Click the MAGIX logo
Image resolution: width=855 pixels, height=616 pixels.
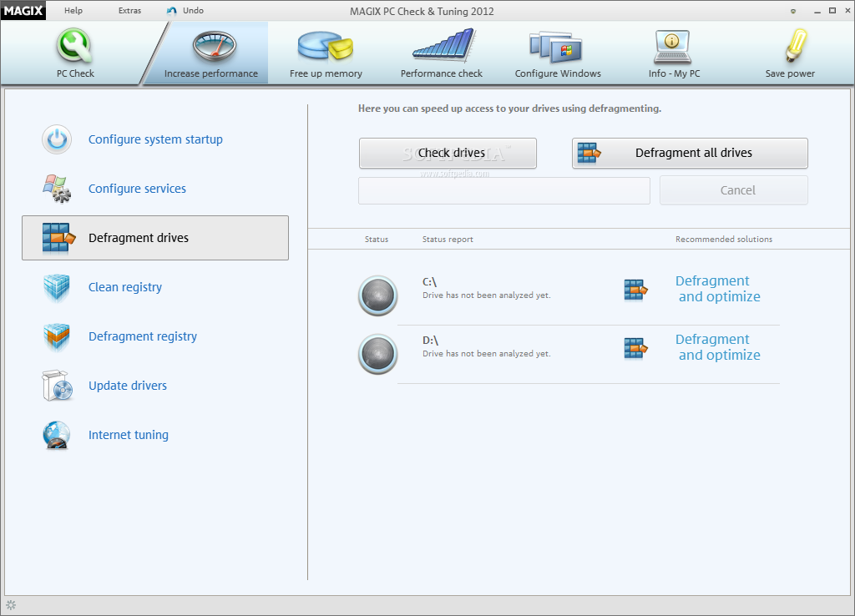point(23,10)
